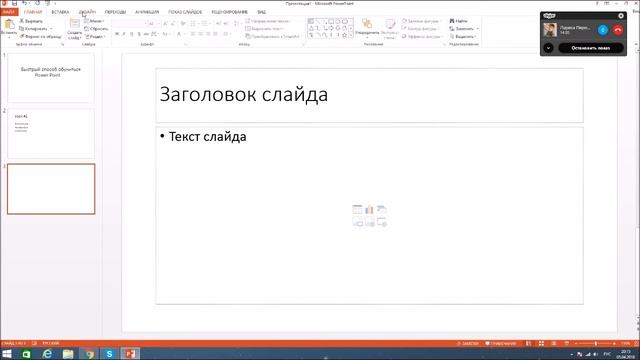
Task: Insert a table via the placeholder table icon
Action: coord(357,209)
